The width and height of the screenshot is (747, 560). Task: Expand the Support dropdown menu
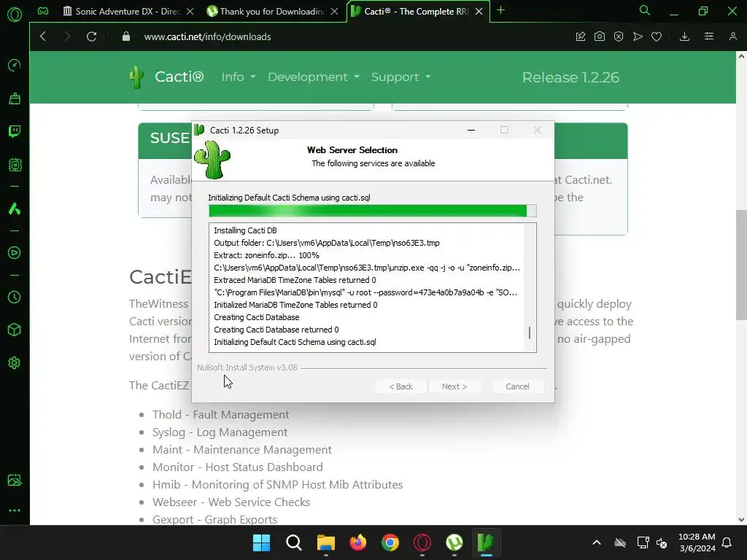(400, 77)
